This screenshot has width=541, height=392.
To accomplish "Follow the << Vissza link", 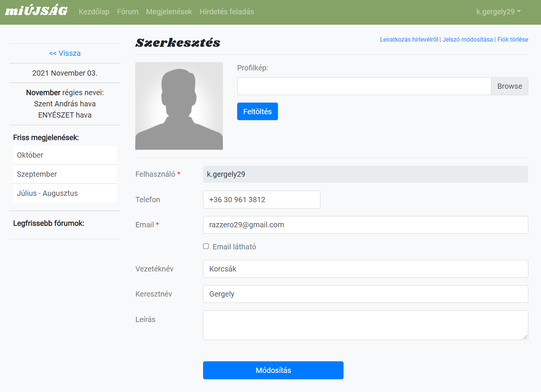I will coord(65,53).
